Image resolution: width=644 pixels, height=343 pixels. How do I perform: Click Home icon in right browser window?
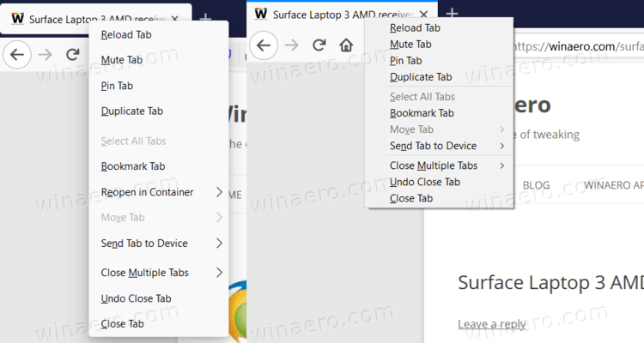click(x=346, y=45)
